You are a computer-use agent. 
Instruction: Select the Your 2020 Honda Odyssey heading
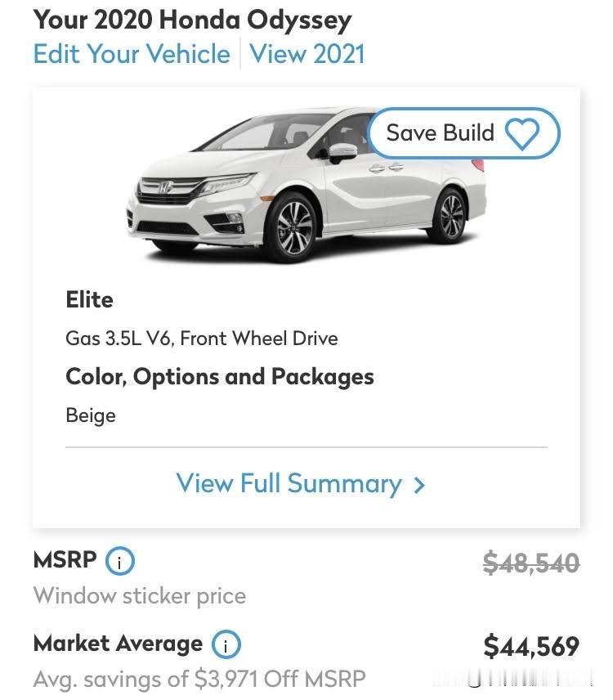pos(193,19)
